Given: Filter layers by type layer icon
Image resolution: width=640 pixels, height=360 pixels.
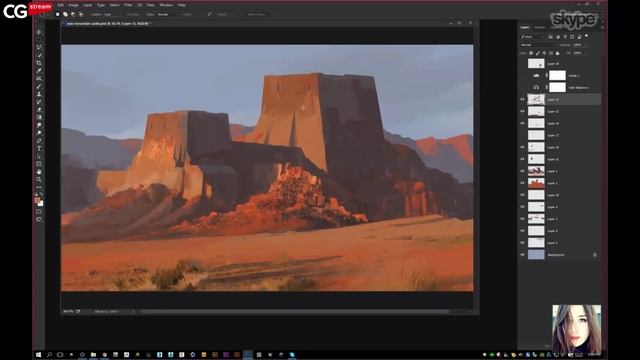Looking at the screenshot, I should pyautogui.click(x=565, y=37).
